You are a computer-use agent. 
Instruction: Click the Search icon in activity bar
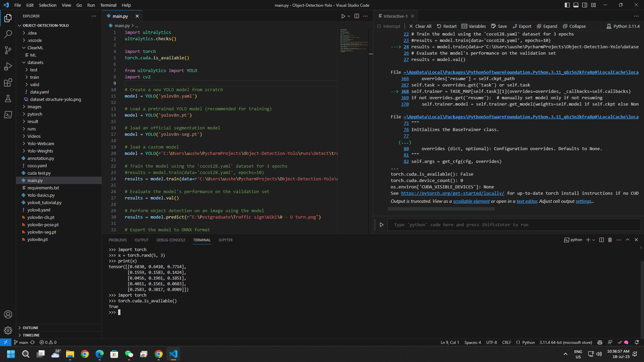coord(8,34)
